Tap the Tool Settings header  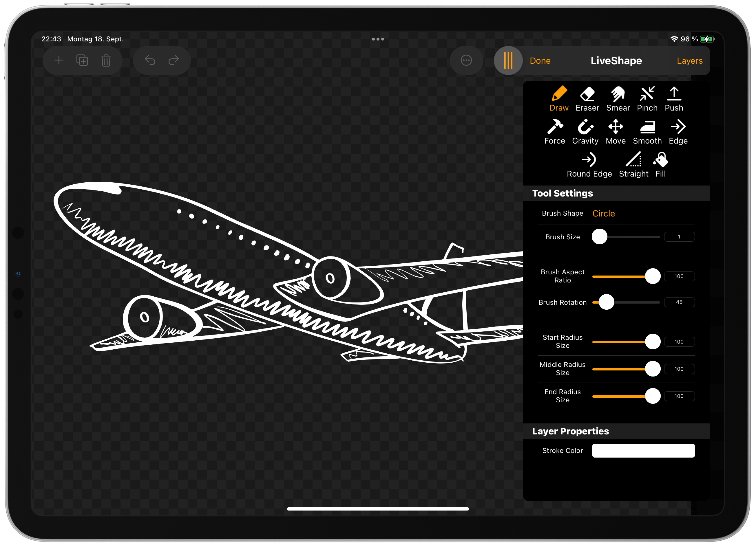click(x=616, y=193)
